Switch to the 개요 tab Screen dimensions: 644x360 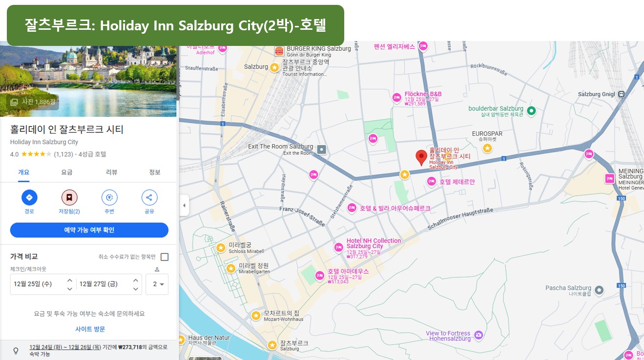[24, 172]
